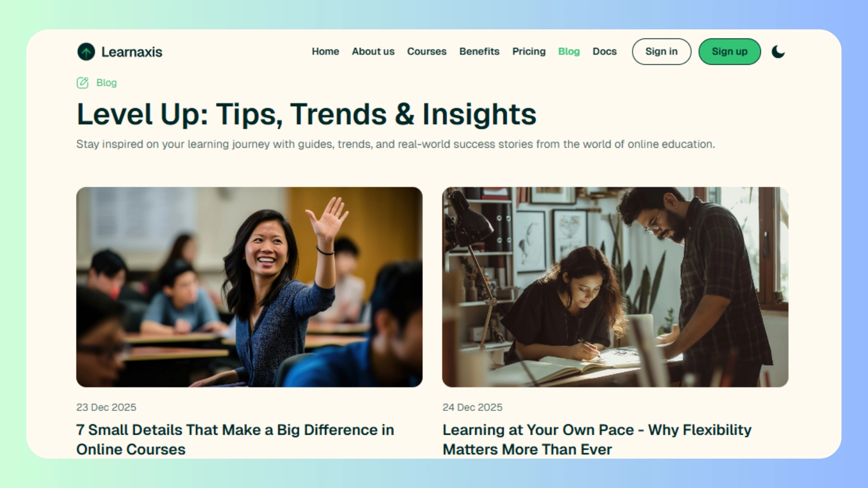Image resolution: width=868 pixels, height=488 pixels.
Task: Click the 24 Dec 2025 post date
Action: tap(472, 407)
